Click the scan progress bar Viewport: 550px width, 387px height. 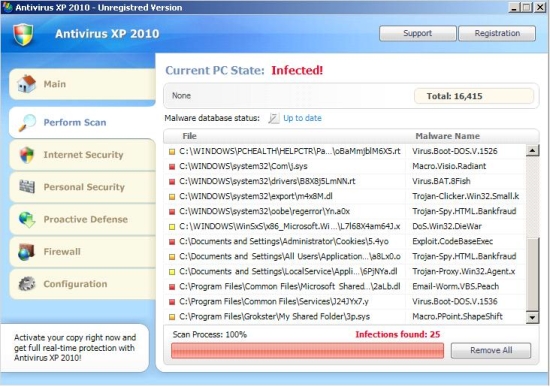coord(307,351)
